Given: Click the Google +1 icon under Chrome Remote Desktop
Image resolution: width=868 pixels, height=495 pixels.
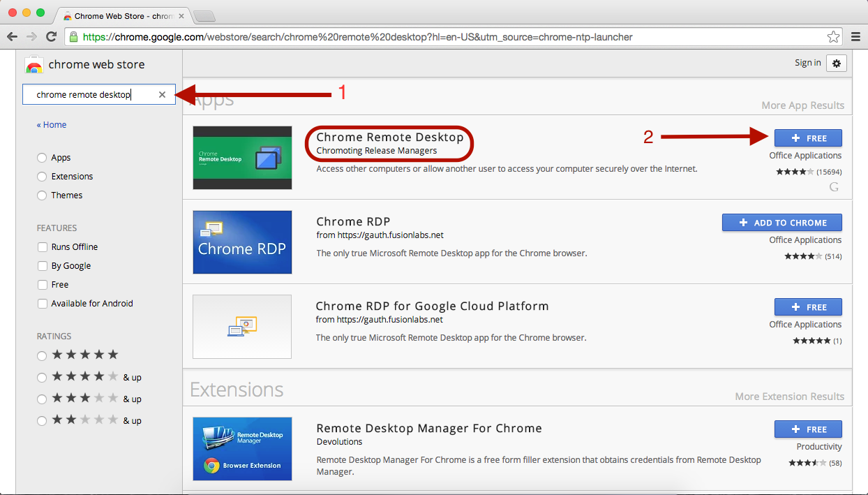Looking at the screenshot, I should 834,186.
